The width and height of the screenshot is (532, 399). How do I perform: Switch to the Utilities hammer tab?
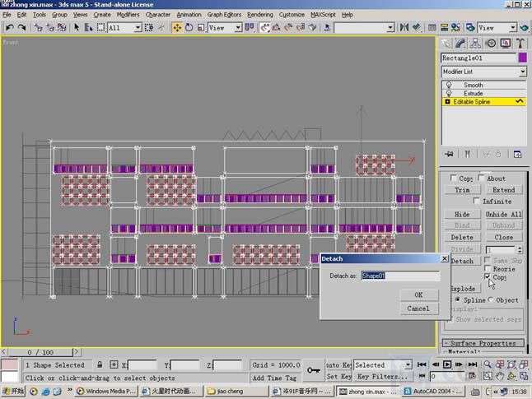click(520, 44)
